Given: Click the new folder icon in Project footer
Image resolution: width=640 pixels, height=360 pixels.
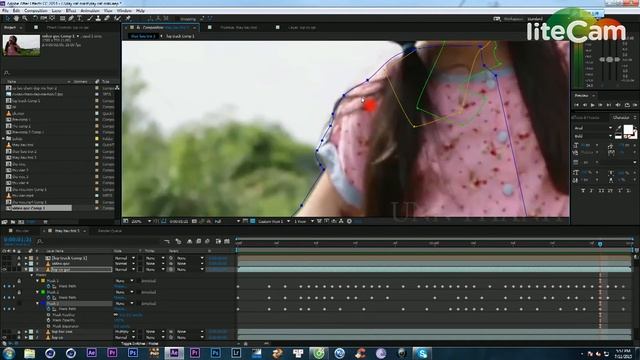Looking at the screenshot, I should tap(13, 222).
